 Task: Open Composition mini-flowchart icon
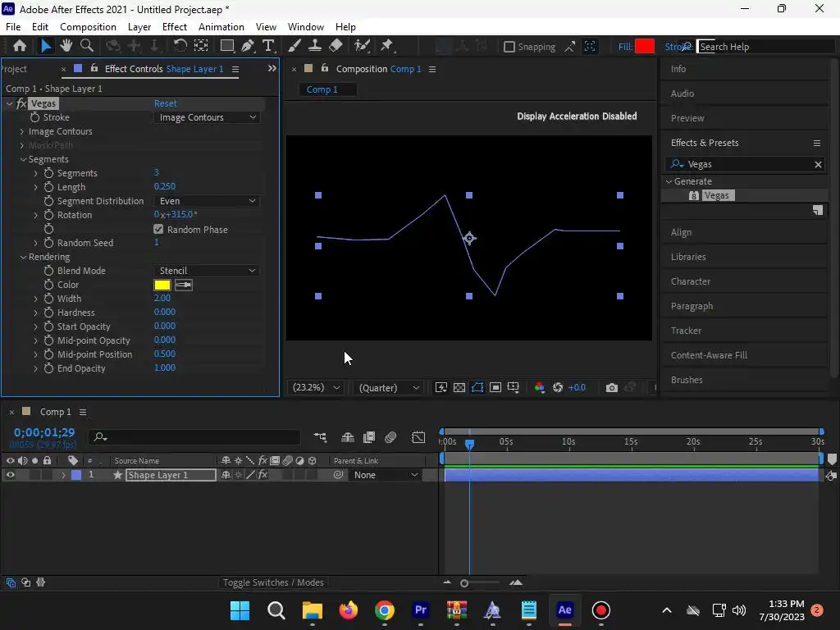point(321,438)
